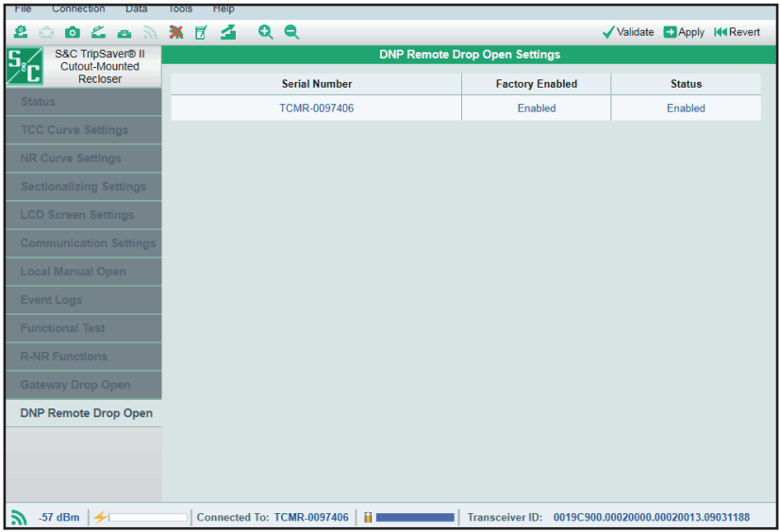Open the Connection menu
780x532 pixels.
click(x=78, y=8)
